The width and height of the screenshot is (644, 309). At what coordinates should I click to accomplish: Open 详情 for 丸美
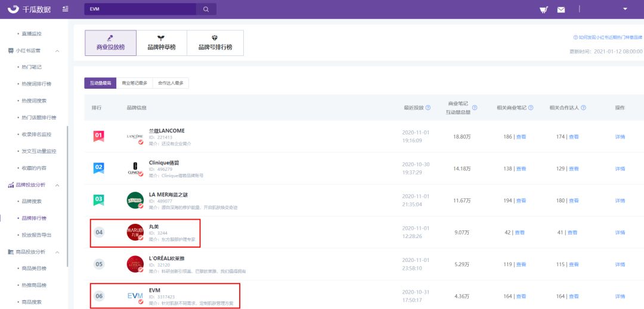pyautogui.click(x=620, y=233)
